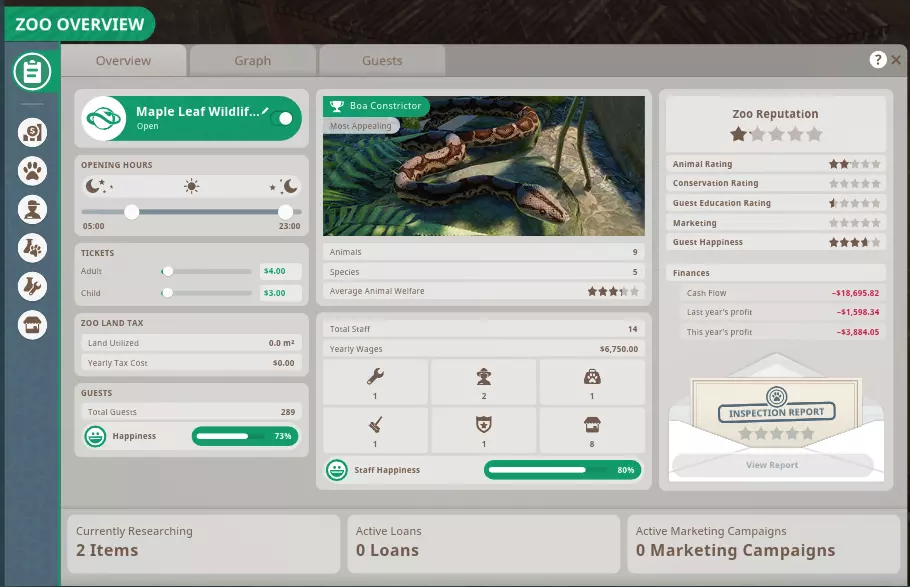The height and width of the screenshot is (587, 910).
Task: Toggle the zoo Open switch
Action: [x=284, y=118]
